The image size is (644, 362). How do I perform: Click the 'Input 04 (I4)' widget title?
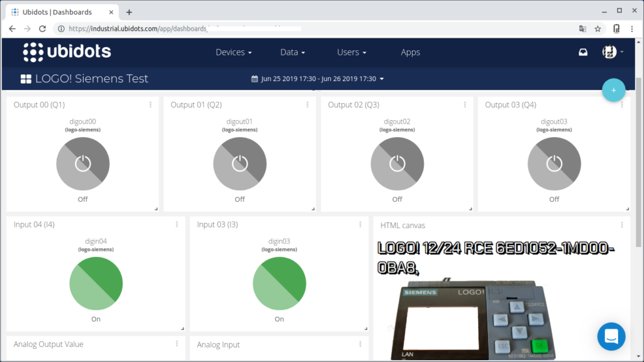point(34,224)
